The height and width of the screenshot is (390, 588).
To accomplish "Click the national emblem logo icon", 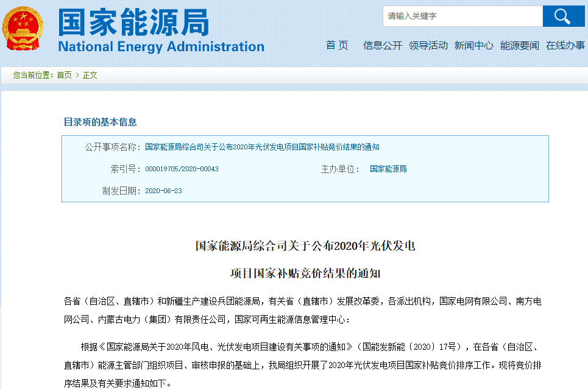I will coord(23,27).
